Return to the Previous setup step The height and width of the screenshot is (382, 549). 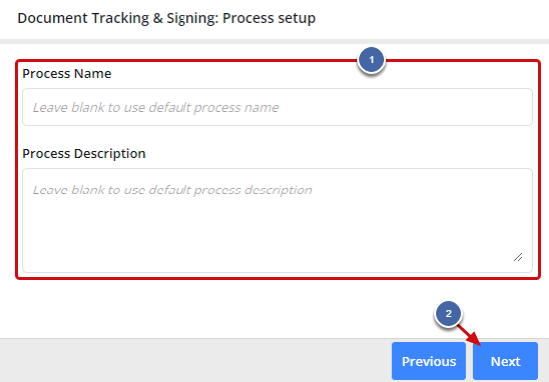click(429, 361)
